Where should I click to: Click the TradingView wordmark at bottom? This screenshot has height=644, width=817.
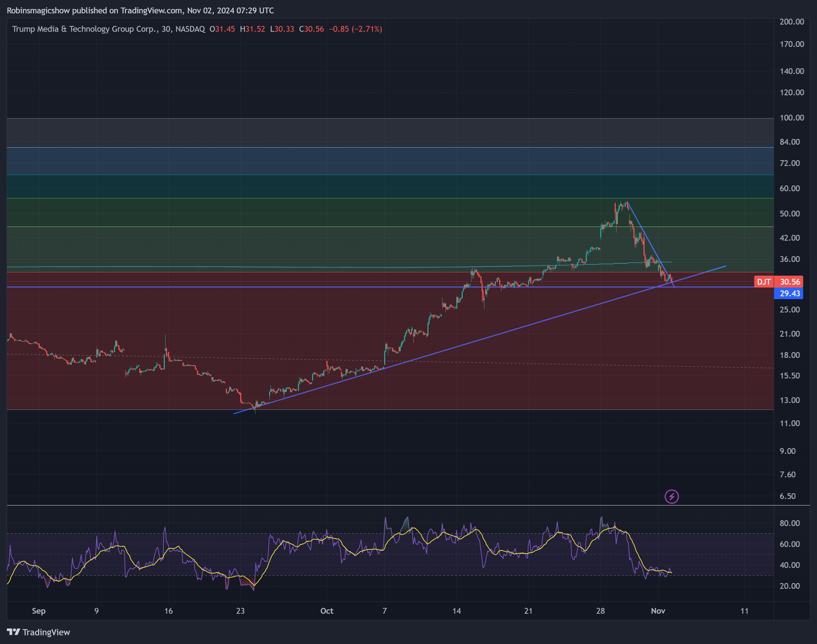click(x=47, y=632)
